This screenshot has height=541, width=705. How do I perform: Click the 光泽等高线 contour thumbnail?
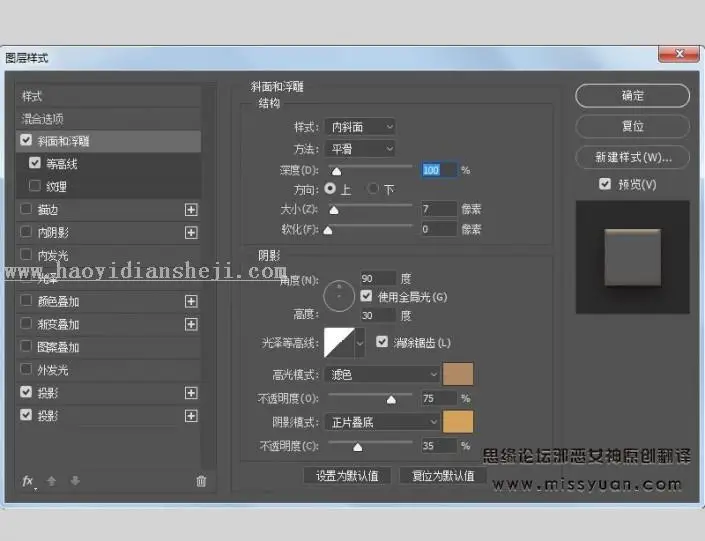[339, 343]
